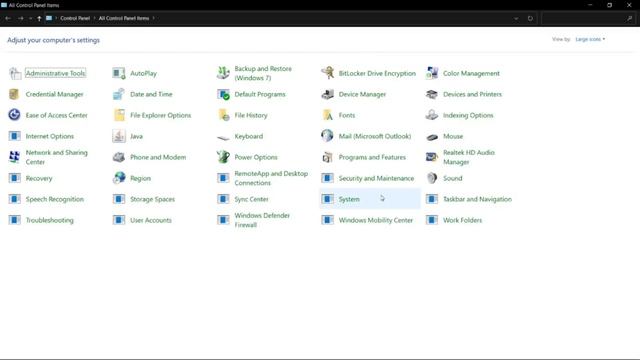Click the Forward navigation arrow
The height and width of the screenshot is (360, 640).
point(20,18)
